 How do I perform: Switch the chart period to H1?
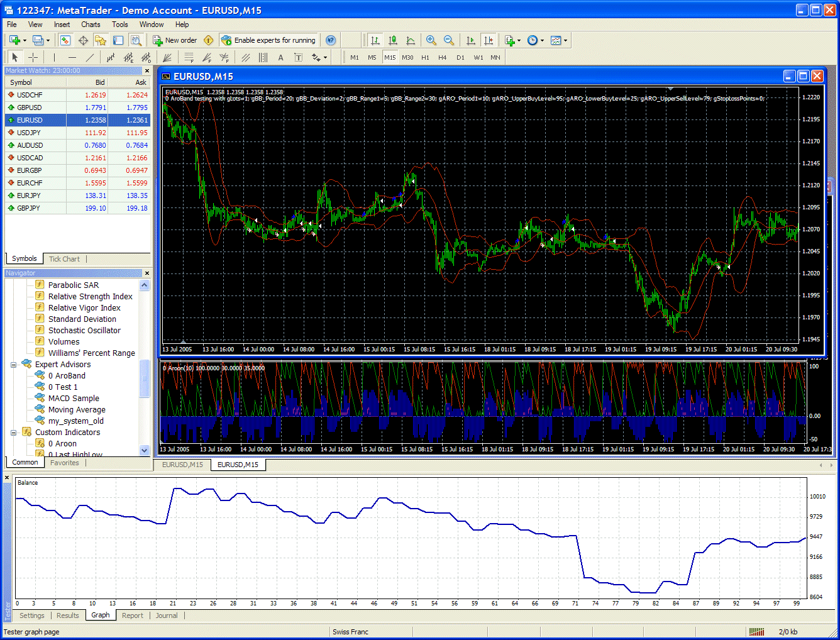[425, 57]
